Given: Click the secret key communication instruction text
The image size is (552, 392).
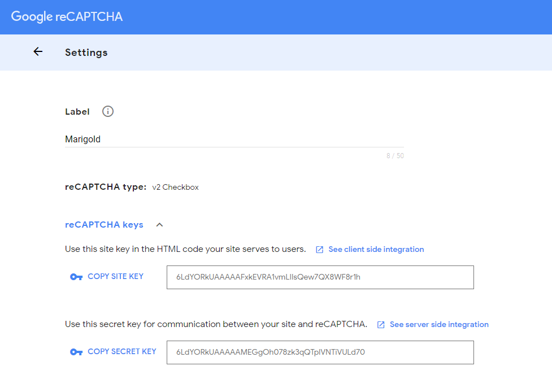Looking at the screenshot, I should coord(216,324).
